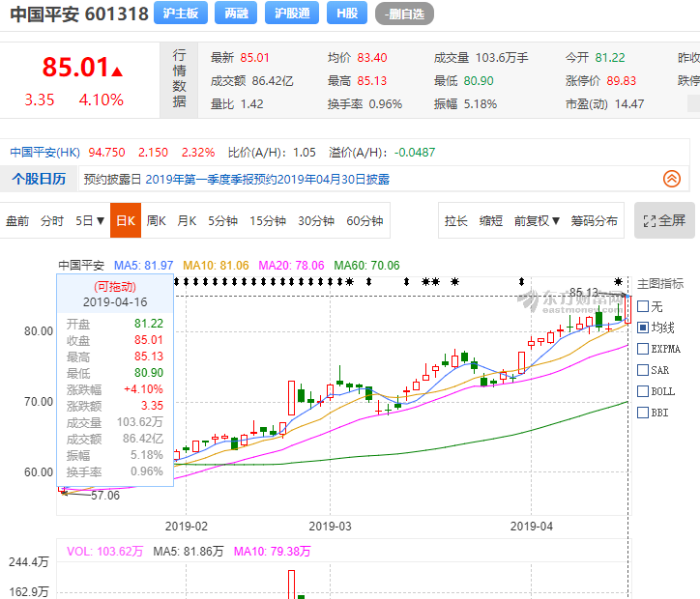
Task: Open 筹码分布 chip distribution view
Action: pyautogui.click(x=594, y=221)
